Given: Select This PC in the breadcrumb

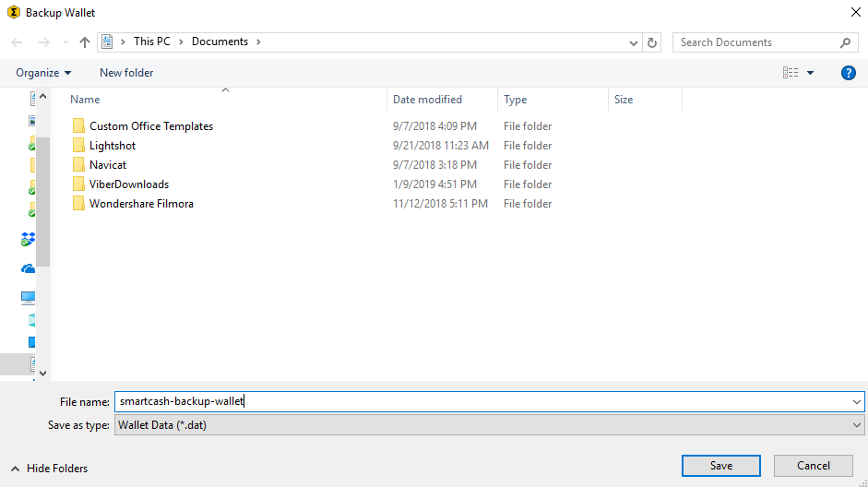Looking at the screenshot, I should pos(152,42).
